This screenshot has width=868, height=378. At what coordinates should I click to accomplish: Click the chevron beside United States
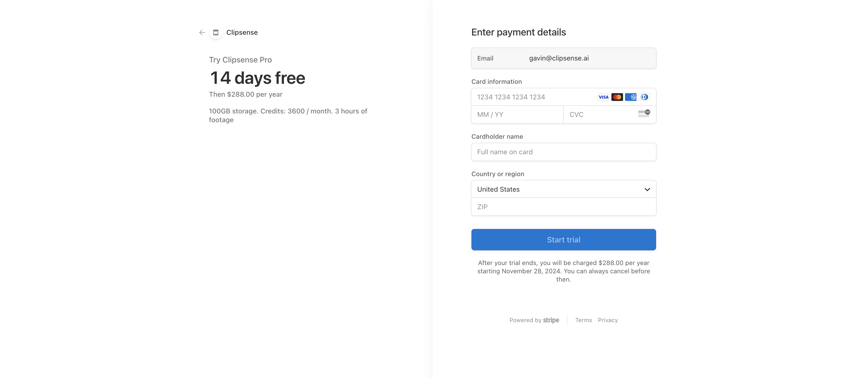[647, 189]
